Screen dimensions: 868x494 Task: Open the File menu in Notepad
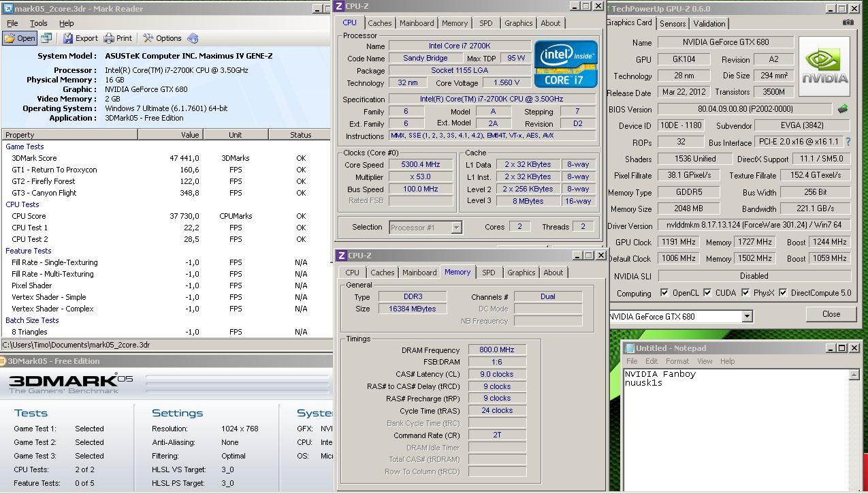coord(632,361)
